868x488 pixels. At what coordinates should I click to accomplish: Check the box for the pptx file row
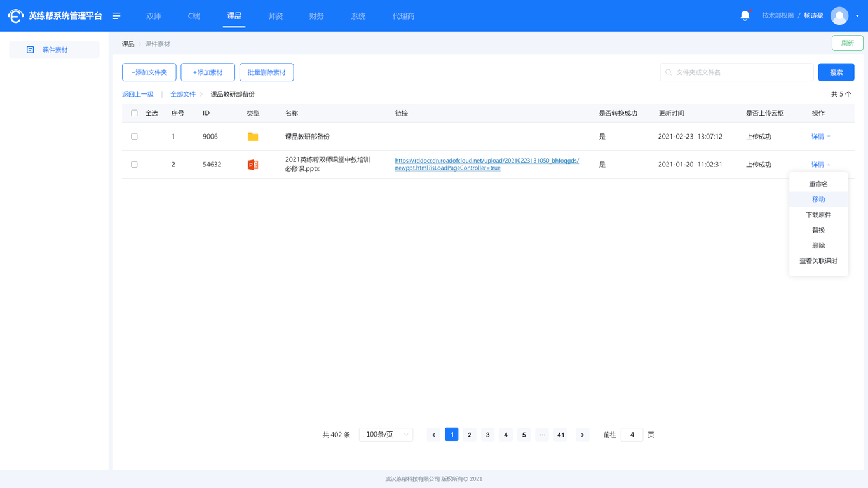point(134,165)
